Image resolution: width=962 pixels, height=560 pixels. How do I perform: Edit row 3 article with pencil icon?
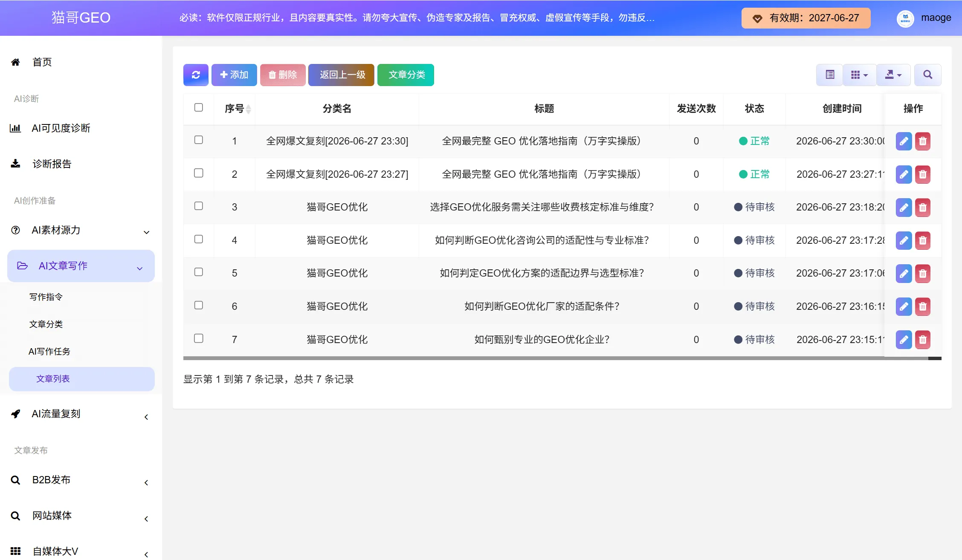[904, 208]
